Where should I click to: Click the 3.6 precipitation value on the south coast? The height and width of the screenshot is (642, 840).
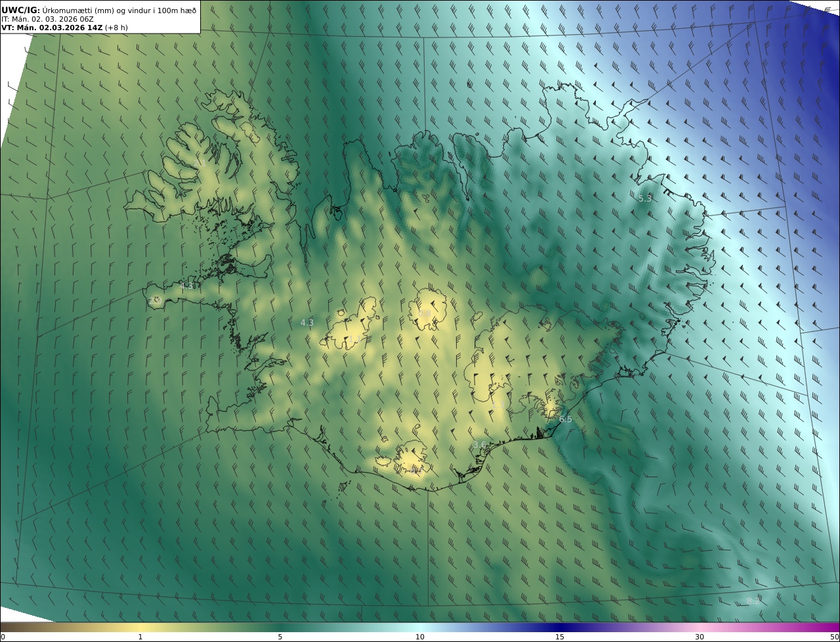[480, 445]
